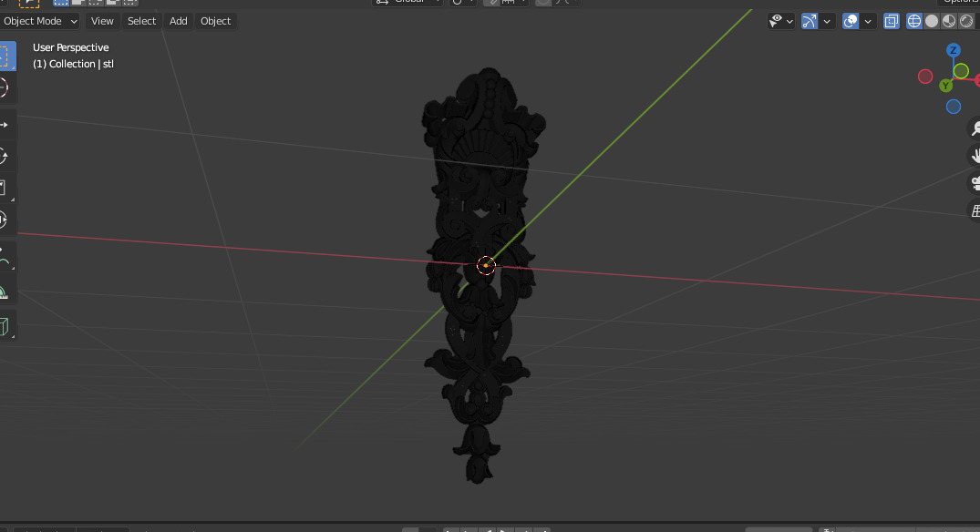Click the Y axis on navigation gizmo

tap(945, 86)
